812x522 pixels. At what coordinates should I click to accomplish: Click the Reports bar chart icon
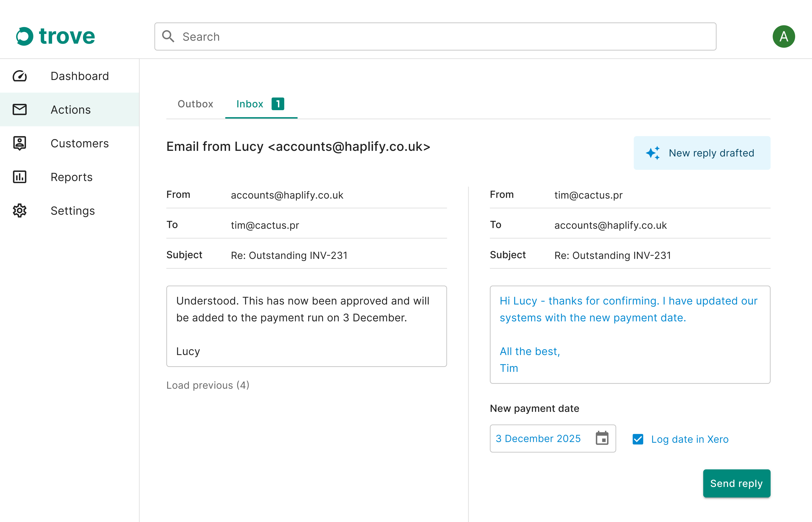20,177
